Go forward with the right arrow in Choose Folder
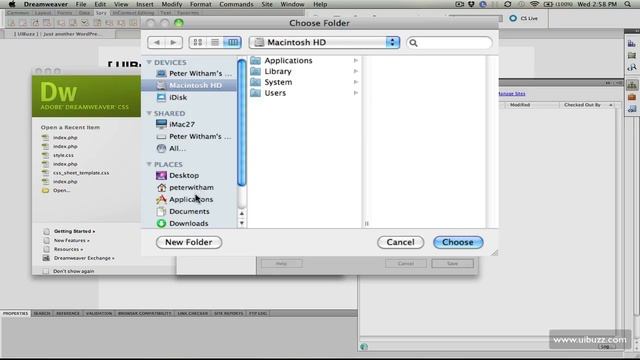The image size is (640, 360). coord(173,42)
